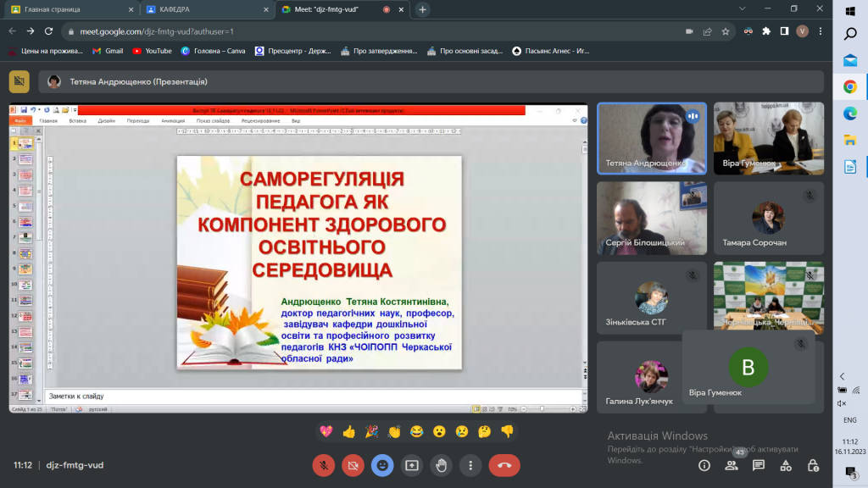The width and height of the screenshot is (868, 488).
Task: Switch to the КАФЕДРА browser tab
Action: tap(207, 9)
